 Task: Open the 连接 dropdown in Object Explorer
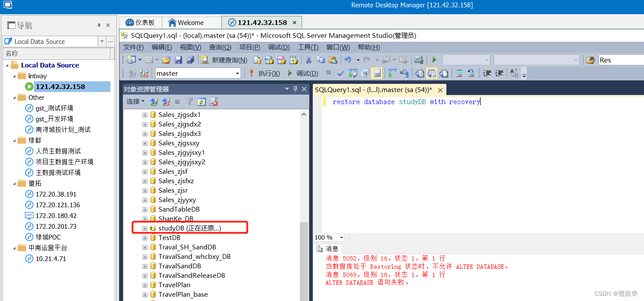[135, 101]
